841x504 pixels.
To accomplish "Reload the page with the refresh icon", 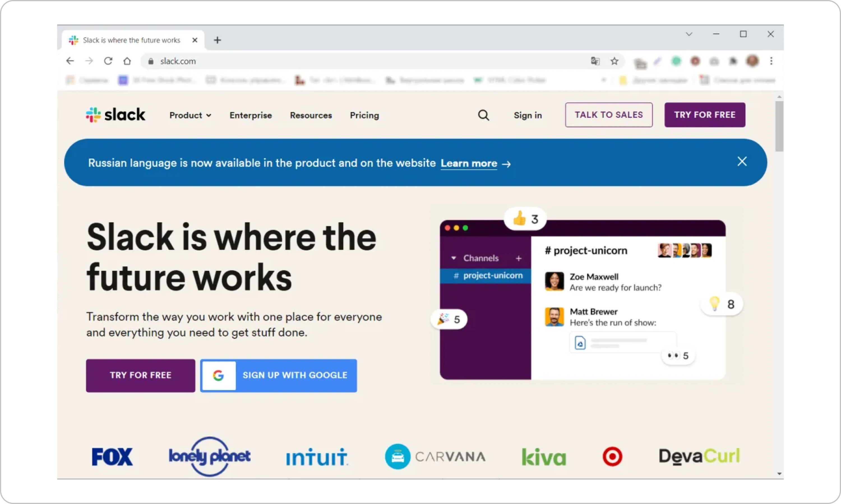I will tap(108, 61).
